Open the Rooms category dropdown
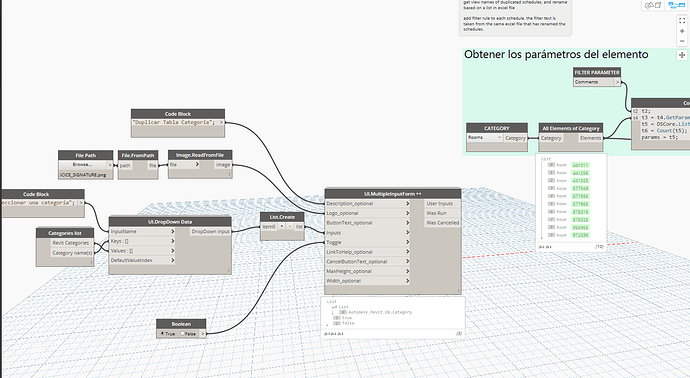This screenshot has height=378, width=690. [x=484, y=138]
